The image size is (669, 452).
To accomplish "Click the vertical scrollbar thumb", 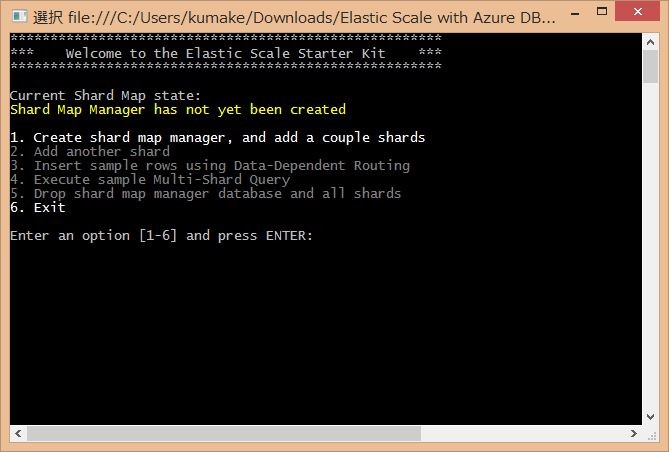I will 650,67.
